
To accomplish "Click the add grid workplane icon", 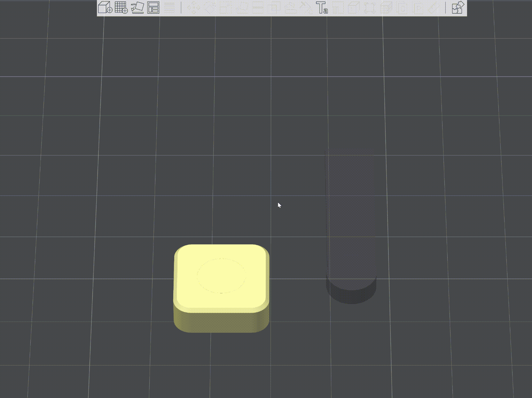I will tap(121, 7).
